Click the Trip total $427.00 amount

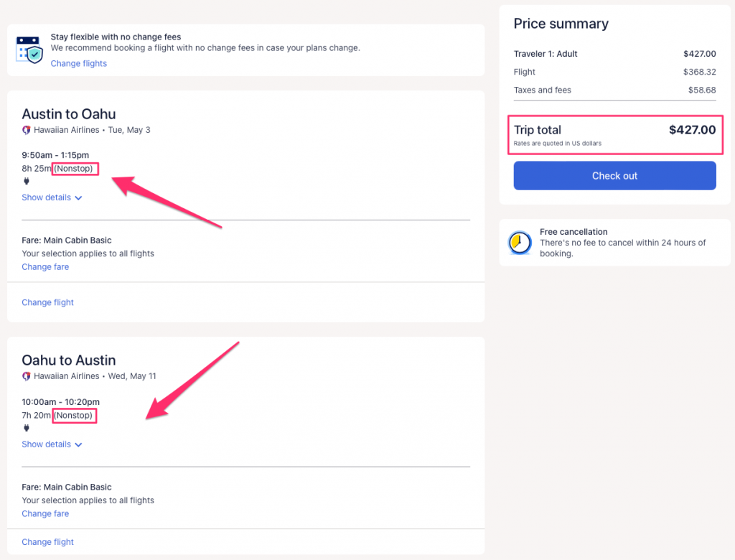coord(692,130)
